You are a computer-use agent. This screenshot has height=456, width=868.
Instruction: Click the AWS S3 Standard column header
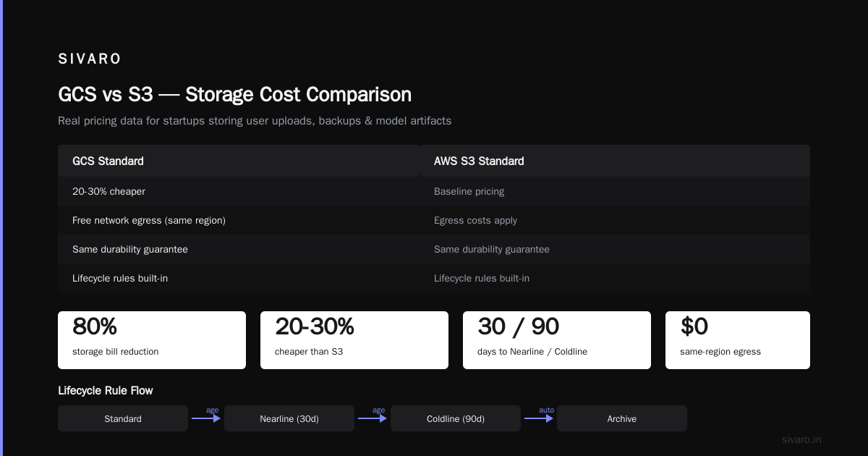click(615, 161)
